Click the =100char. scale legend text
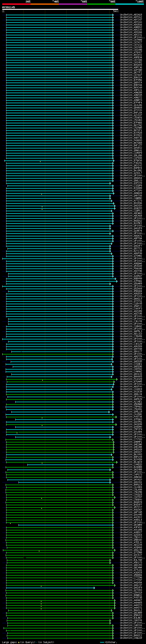This screenshot has height=644, width=146. click(x=111, y=642)
